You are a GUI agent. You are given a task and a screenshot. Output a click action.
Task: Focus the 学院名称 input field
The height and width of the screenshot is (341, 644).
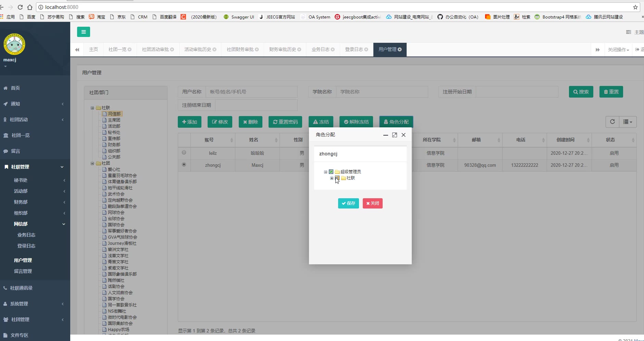click(x=382, y=92)
